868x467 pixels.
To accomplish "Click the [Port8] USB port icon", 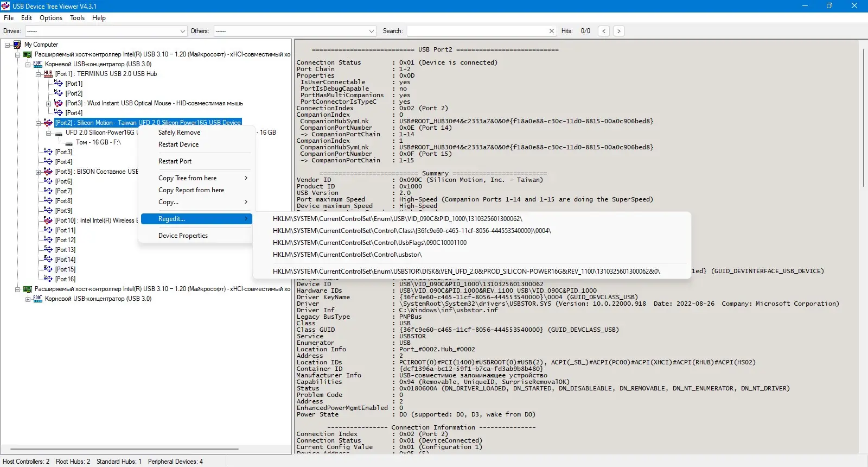I will (x=48, y=201).
